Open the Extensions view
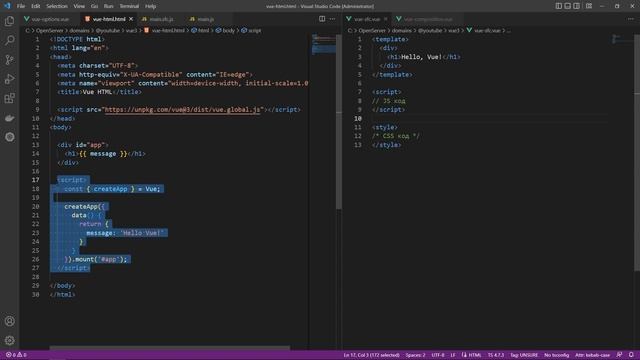This screenshot has width=640, height=360. (x=9, y=98)
